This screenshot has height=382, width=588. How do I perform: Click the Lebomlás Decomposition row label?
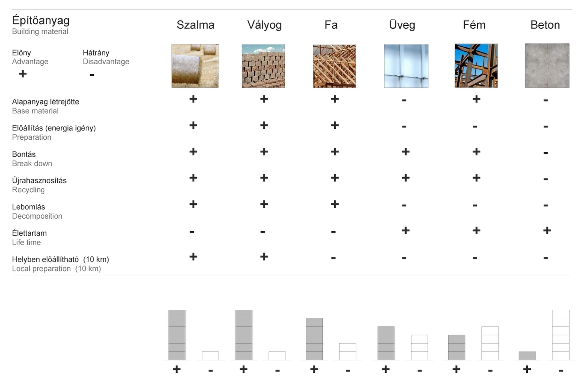[x=37, y=211]
